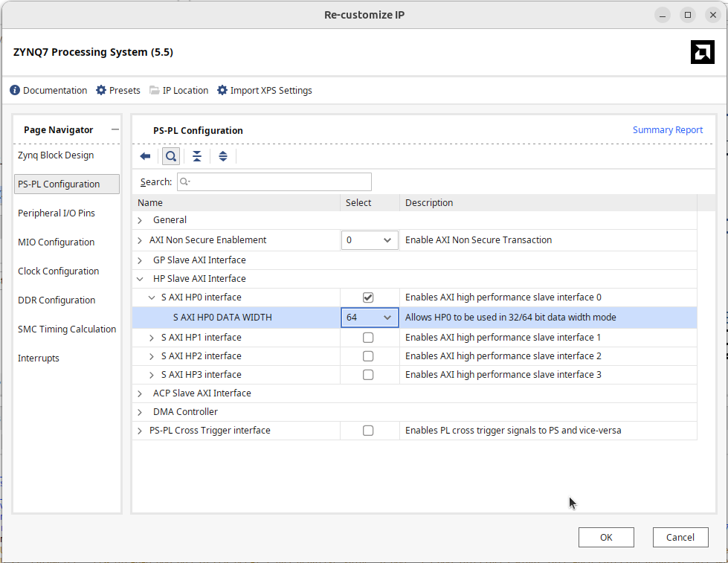Expand the PS-PL Cross Trigger interface node

[140, 431]
